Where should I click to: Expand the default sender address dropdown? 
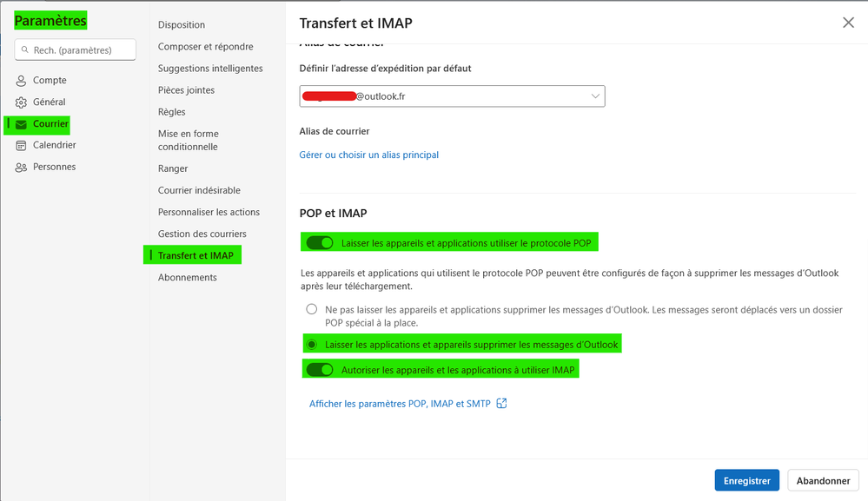(595, 96)
